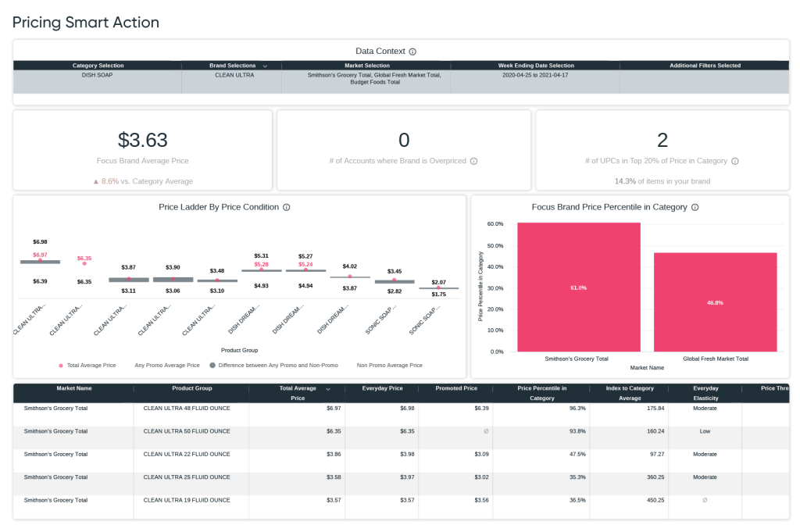800x532 pixels.
Task: Sort by the Market Name column header
Action: 74,388
